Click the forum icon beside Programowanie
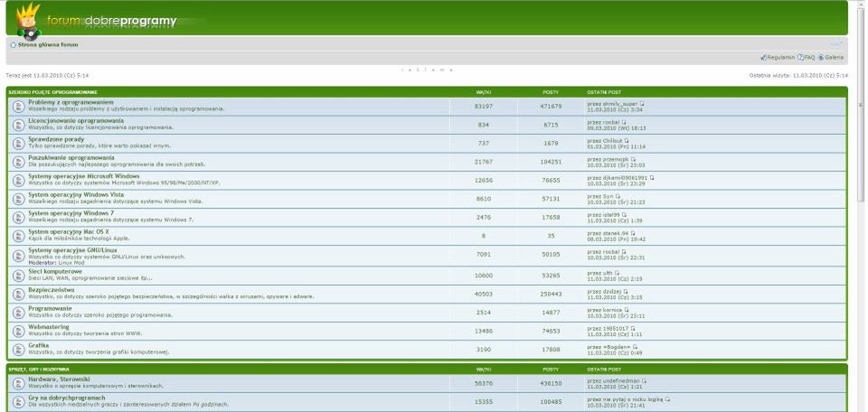This screenshot has width=868, height=412. pyautogui.click(x=19, y=313)
